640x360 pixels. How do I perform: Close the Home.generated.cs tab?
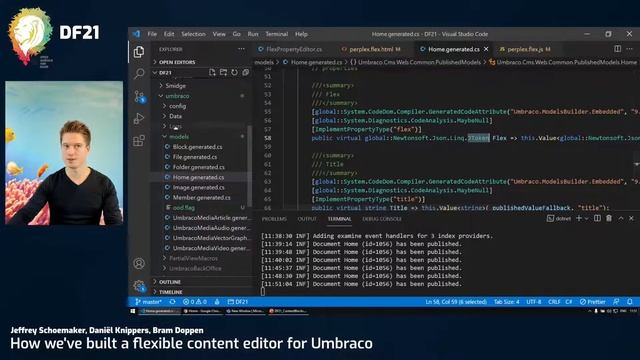pyautogui.click(x=486, y=49)
